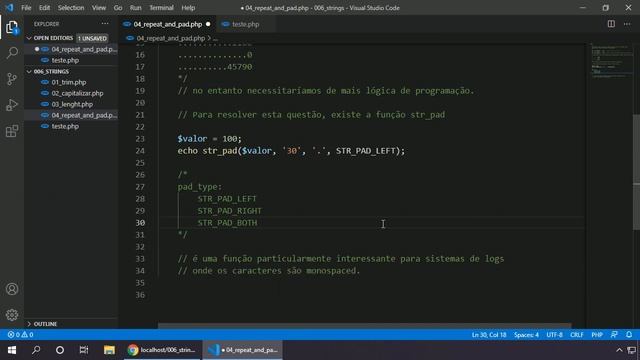Open the Accounts menu icon
Screen dimensions: 640x360
tap(12, 289)
